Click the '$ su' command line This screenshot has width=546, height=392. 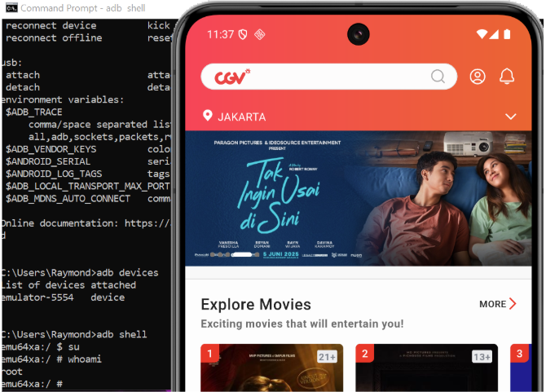click(x=41, y=347)
